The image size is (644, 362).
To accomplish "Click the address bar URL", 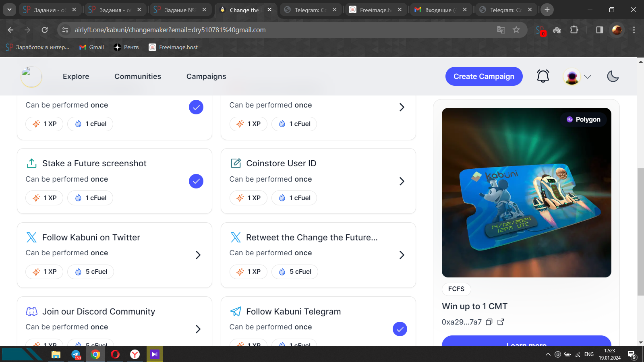I will pyautogui.click(x=170, y=30).
